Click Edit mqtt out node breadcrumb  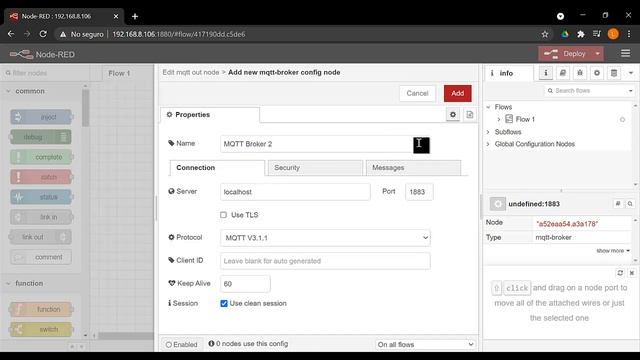tap(191, 72)
